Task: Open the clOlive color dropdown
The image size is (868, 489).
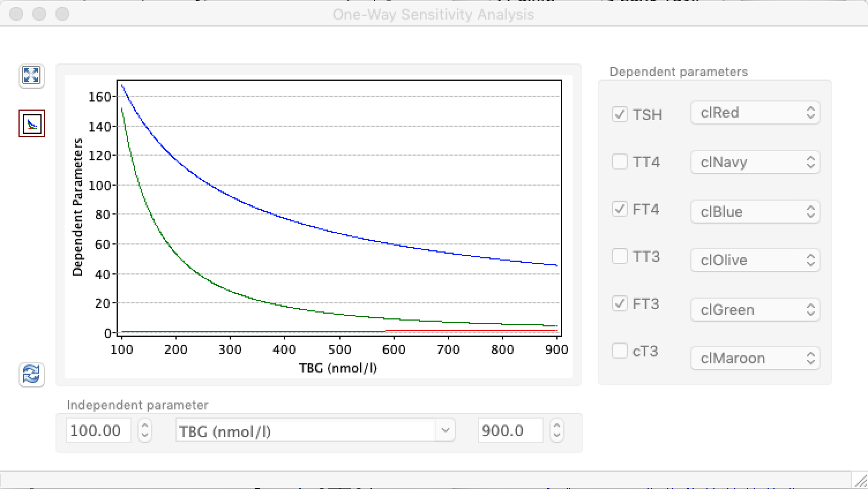Action: (755, 260)
